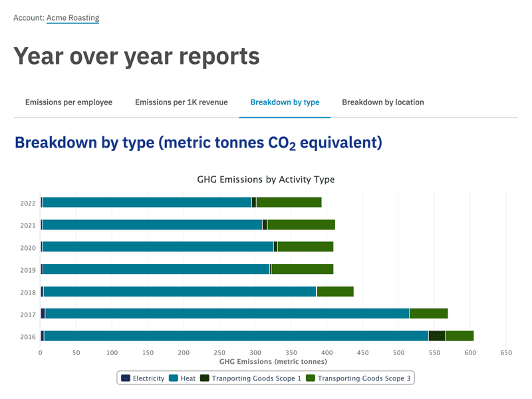Click the GHG Emissions by Activity Type title
Viewport: 532px width, 399px height.
click(x=266, y=180)
